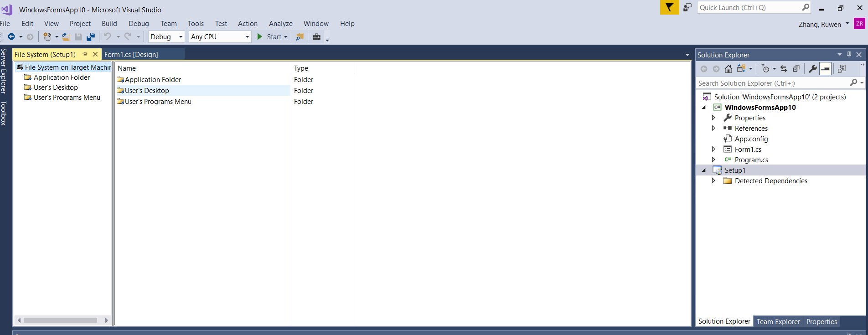
Task: Expand the References node
Action: tap(713, 129)
